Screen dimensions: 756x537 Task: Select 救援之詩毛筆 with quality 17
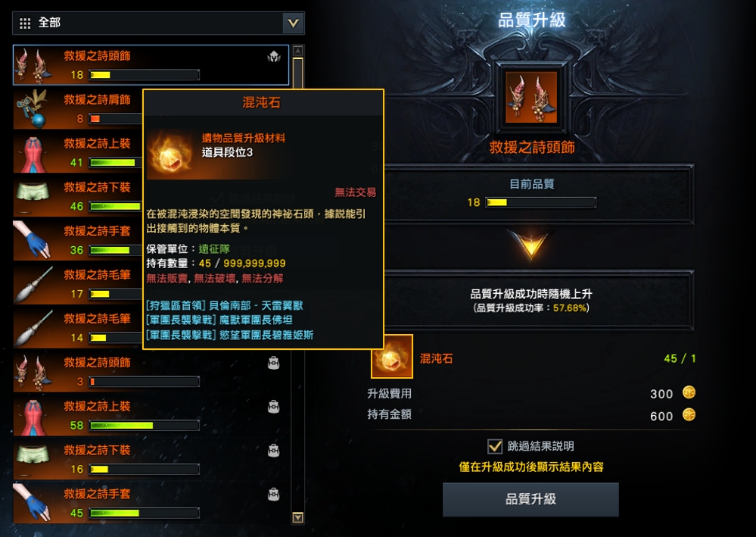[x=79, y=284]
